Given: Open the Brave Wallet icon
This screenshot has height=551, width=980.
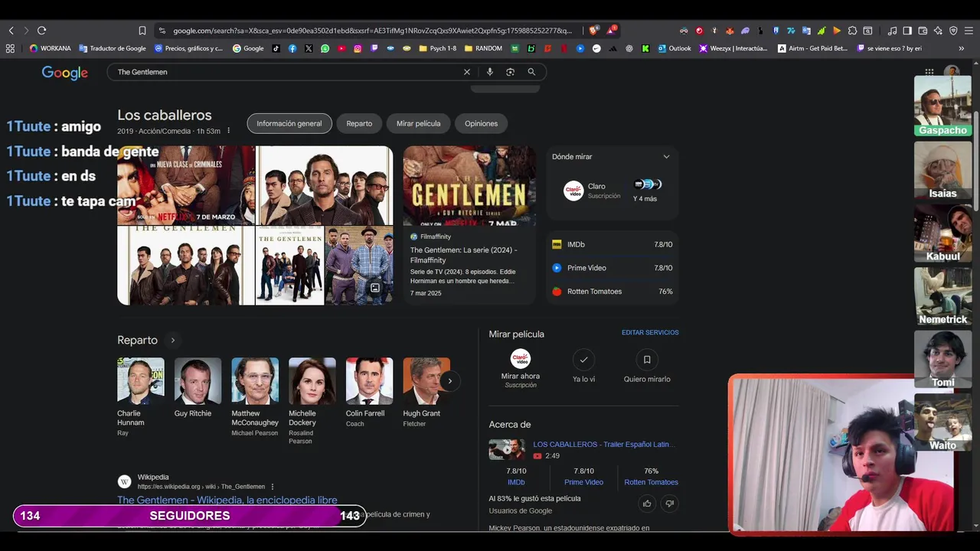Looking at the screenshot, I should [923, 31].
